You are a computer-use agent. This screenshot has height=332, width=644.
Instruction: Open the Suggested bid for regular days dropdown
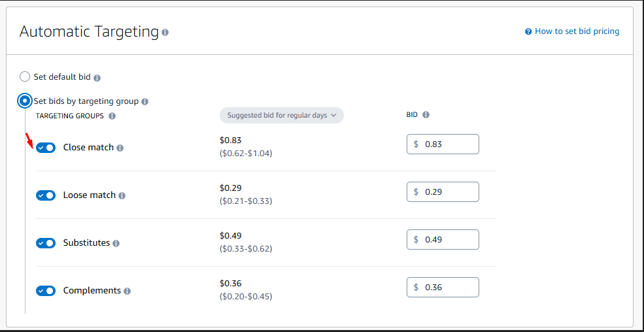tap(282, 115)
